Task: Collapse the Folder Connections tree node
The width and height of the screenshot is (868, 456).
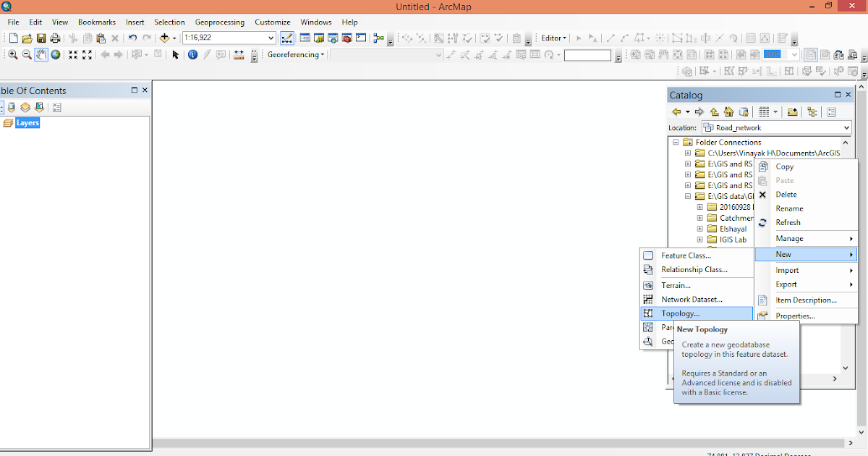Action: 676,142
